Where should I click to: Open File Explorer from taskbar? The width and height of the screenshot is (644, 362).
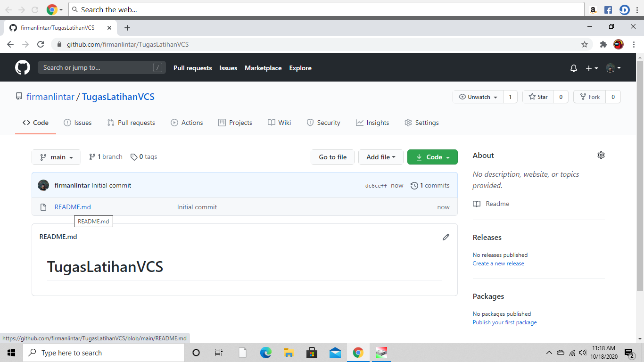[289, 353]
